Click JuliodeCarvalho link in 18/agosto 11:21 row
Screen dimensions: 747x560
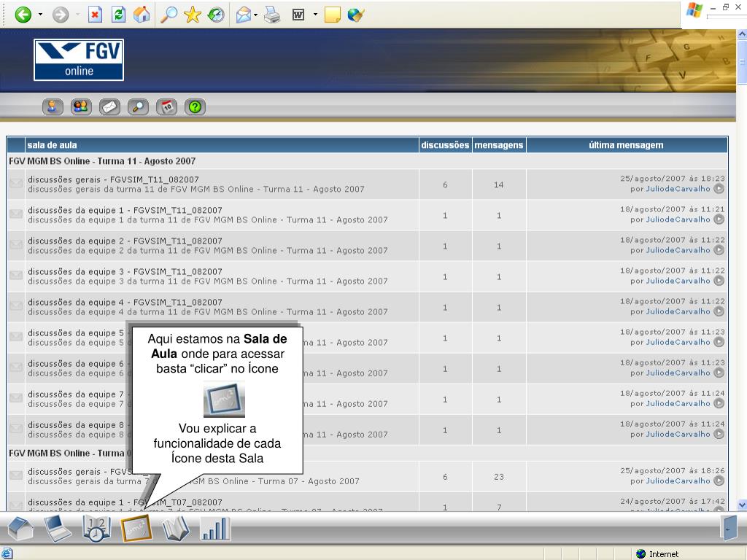tap(678, 219)
